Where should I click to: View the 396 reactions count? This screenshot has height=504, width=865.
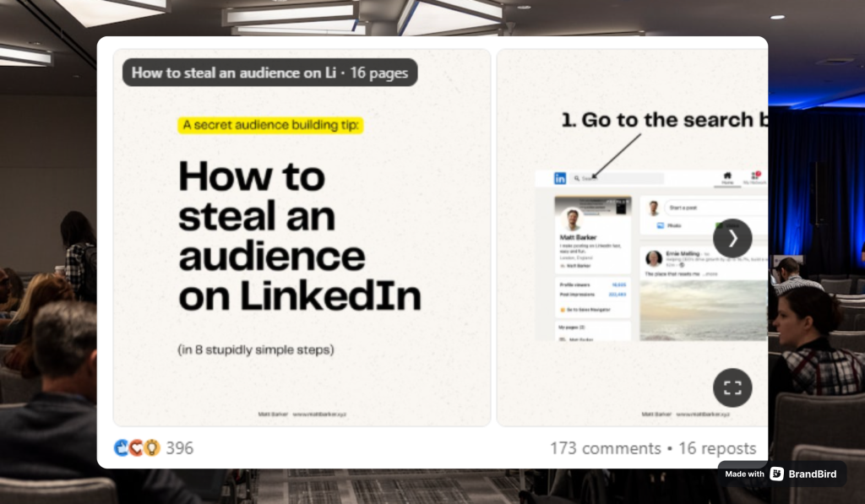click(180, 447)
